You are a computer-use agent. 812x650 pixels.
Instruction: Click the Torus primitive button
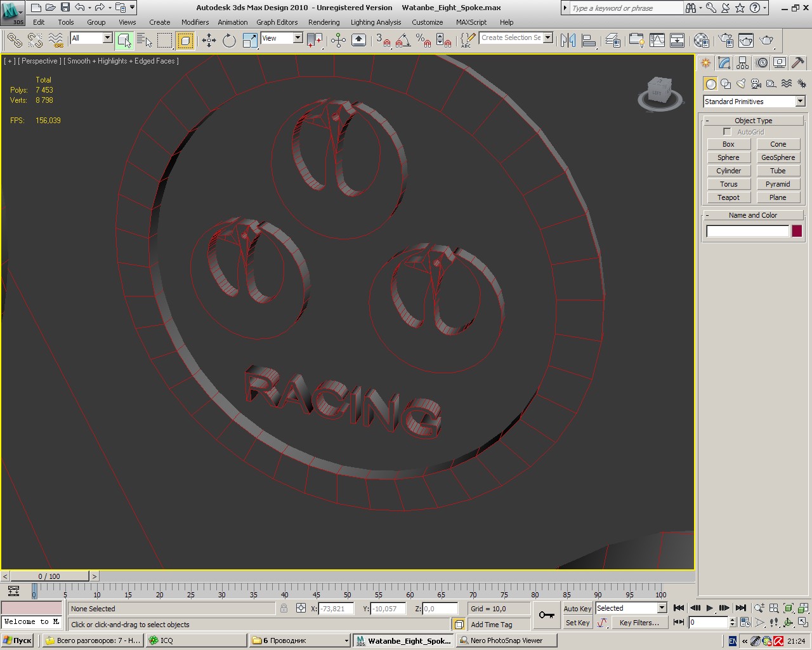pos(728,184)
